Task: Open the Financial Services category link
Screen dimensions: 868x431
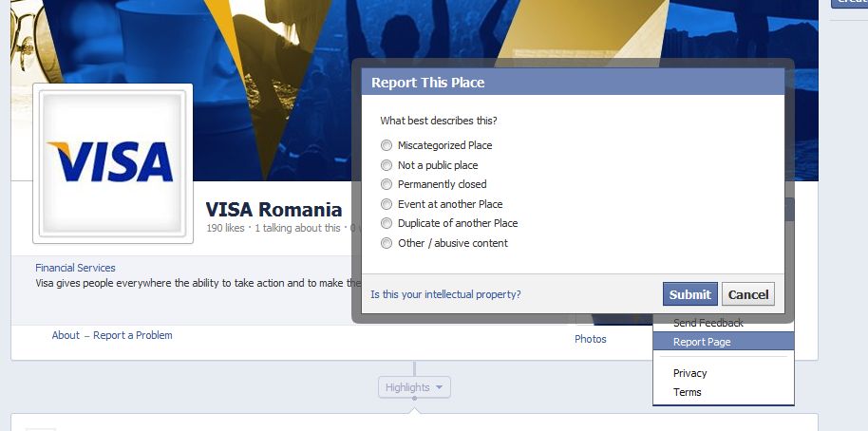Action: pos(75,268)
